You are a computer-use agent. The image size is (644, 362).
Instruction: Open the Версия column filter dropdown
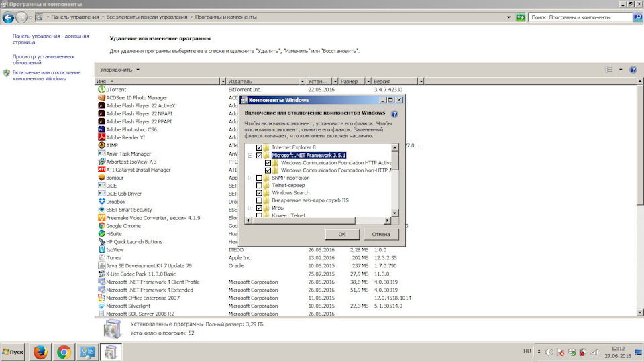pos(421,81)
